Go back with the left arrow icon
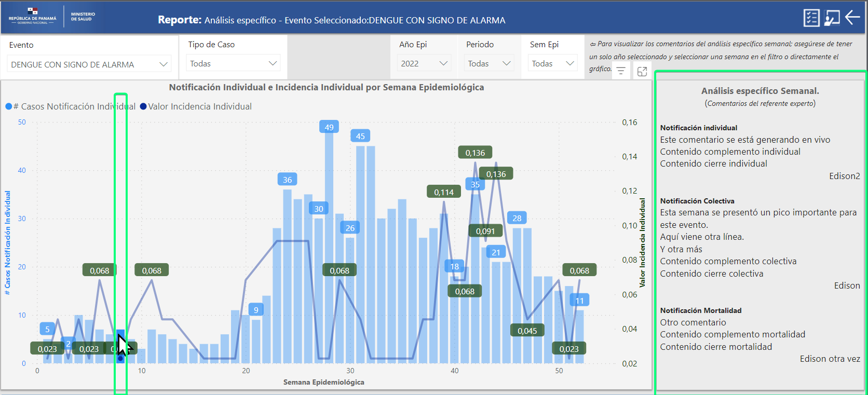The width and height of the screenshot is (868, 395). (x=852, y=17)
